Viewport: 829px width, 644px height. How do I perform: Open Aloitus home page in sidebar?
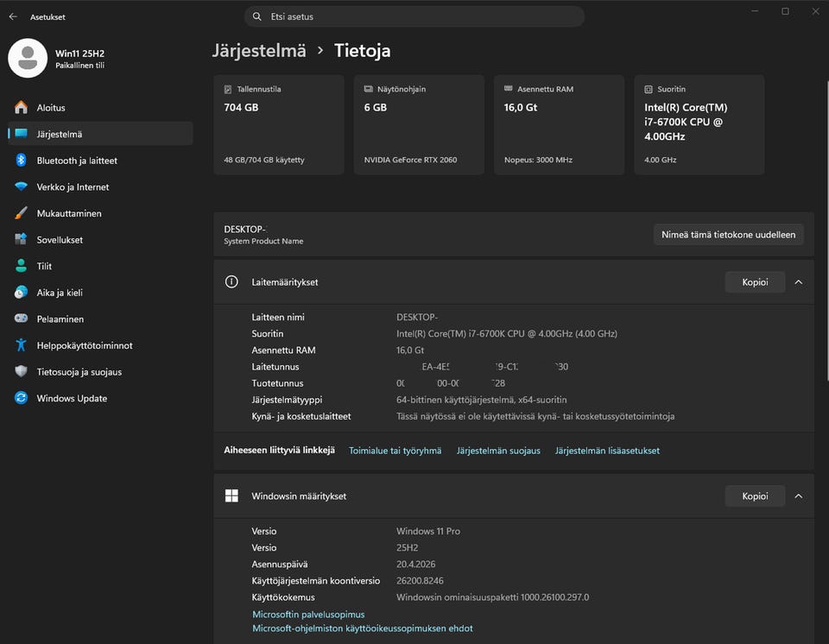coord(51,108)
